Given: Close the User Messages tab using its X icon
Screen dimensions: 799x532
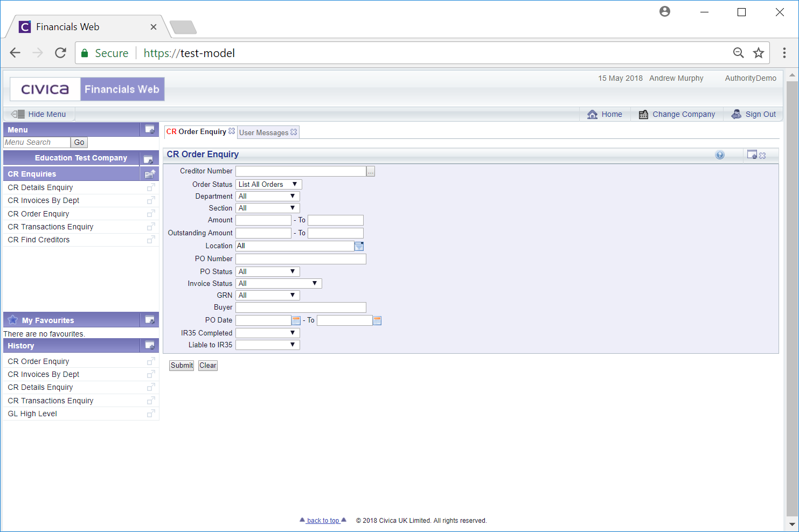Looking at the screenshot, I should click(x=294, y=132).
